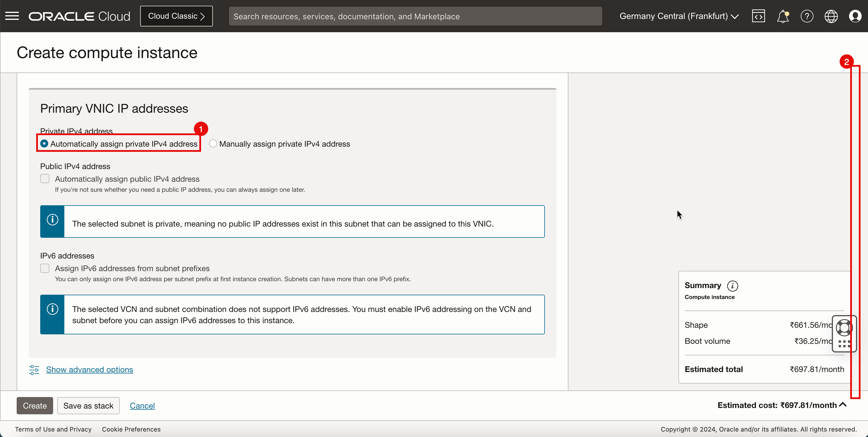Click the Oracle Cloud home menu icon
Viewport: 868px width, 437px height.
pos(12,16)
